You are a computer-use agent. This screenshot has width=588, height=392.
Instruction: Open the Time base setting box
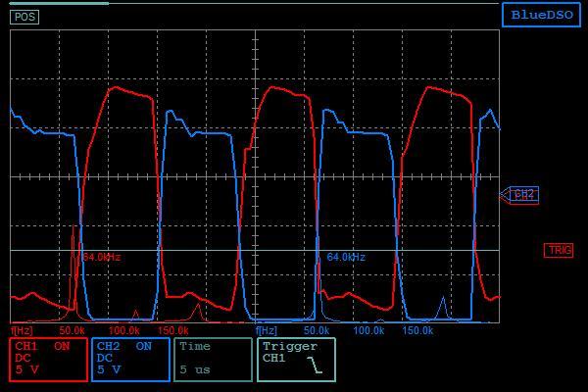213,360
